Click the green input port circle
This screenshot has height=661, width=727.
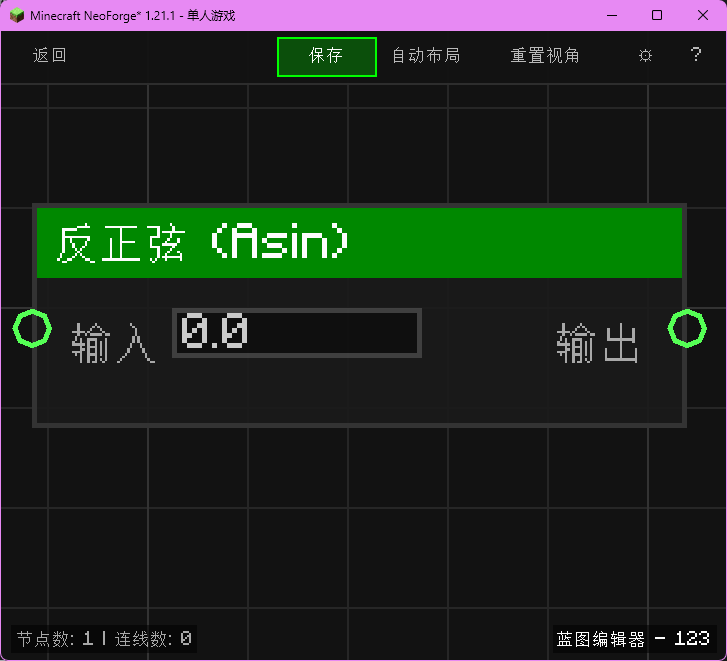32,328
